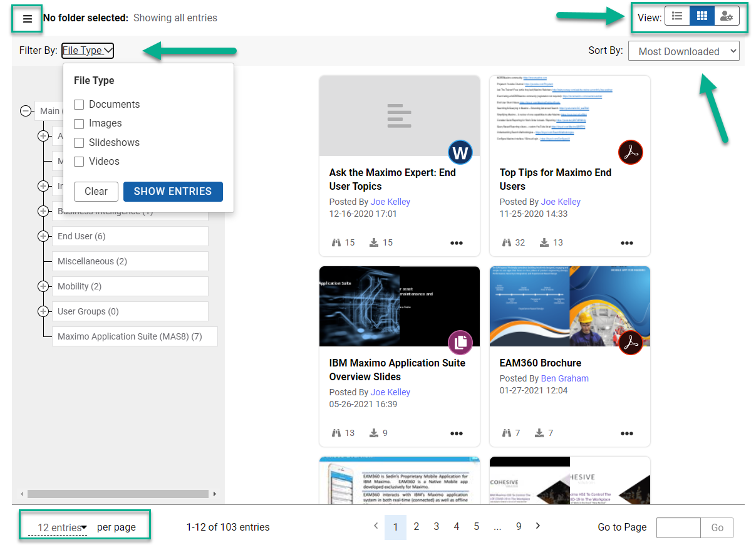Open Word icon on Ask the Maximo Expert card
Viewport: 756px width, 545px height.
[x=460, y=152]
